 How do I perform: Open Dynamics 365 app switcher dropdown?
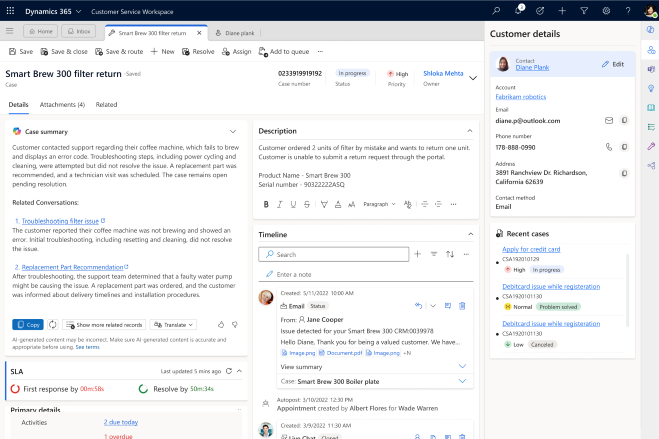pos(79,11)
